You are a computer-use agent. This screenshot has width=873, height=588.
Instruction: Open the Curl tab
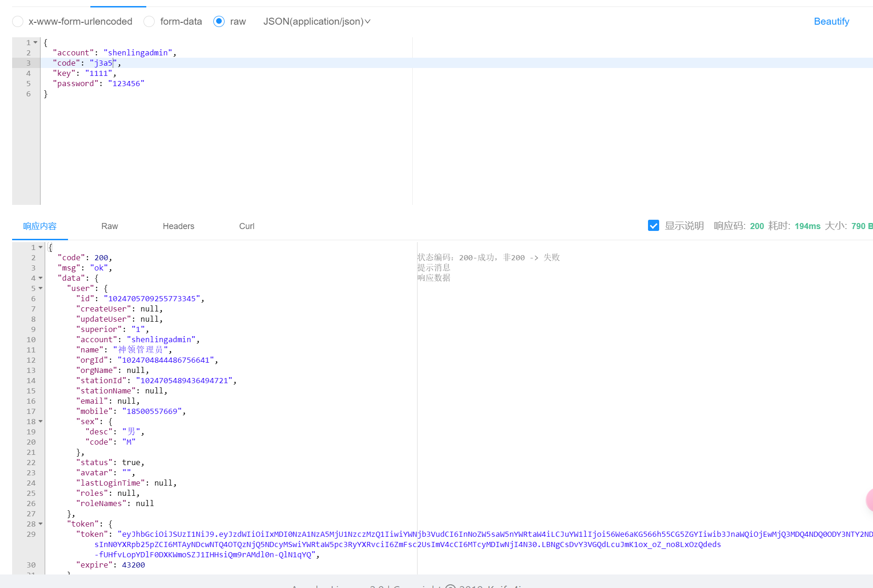pos(246,226)
